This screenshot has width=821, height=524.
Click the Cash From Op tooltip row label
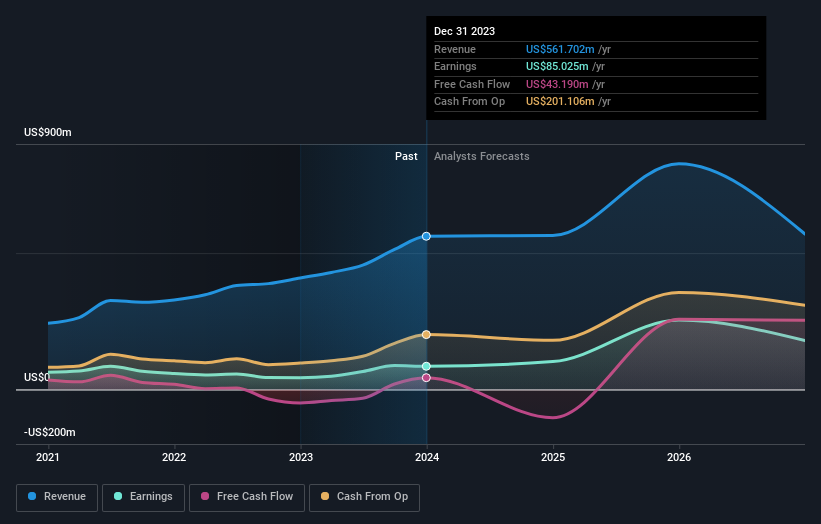pyautogui.click(x=469, y=102)
